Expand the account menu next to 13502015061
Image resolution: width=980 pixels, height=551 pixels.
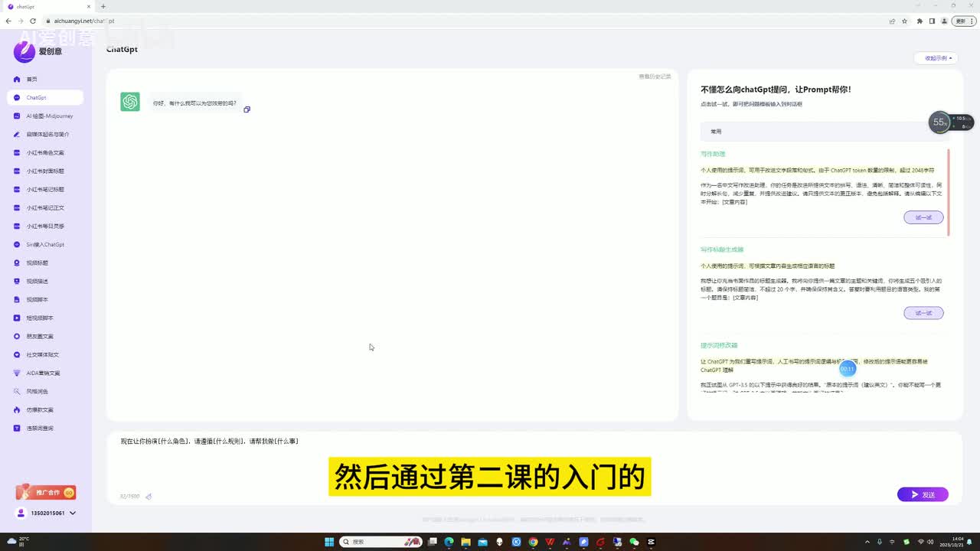[73, 514]
